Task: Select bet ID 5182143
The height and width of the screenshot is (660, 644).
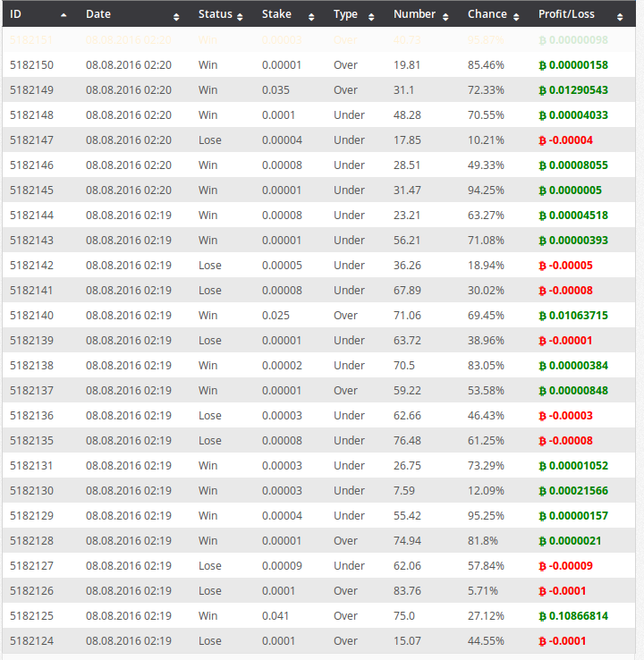Action: coord(31,241)
